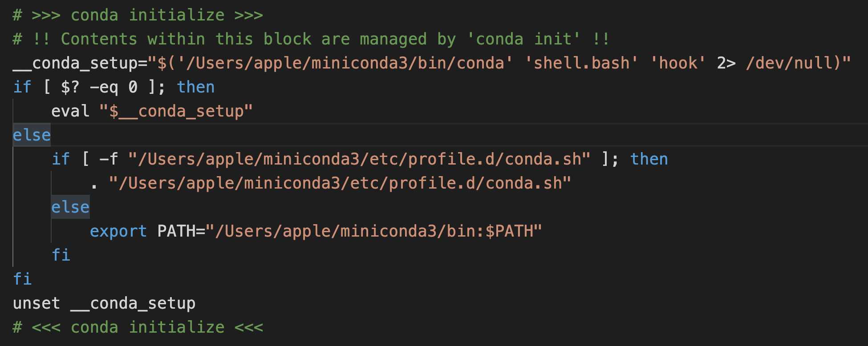This screenshot has width=868, height=346.
Task: Click the outer final 'fi' keyword
Action: [22, 279]
